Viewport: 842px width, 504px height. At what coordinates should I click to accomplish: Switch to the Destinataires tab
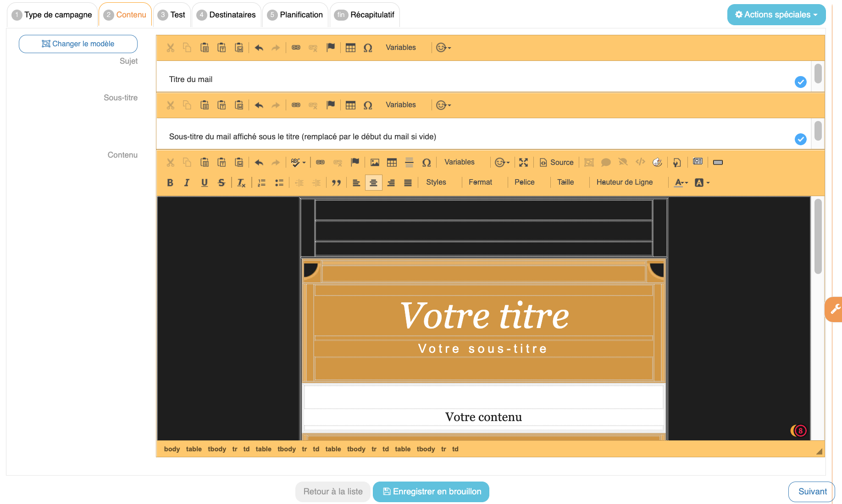(227, 15)
